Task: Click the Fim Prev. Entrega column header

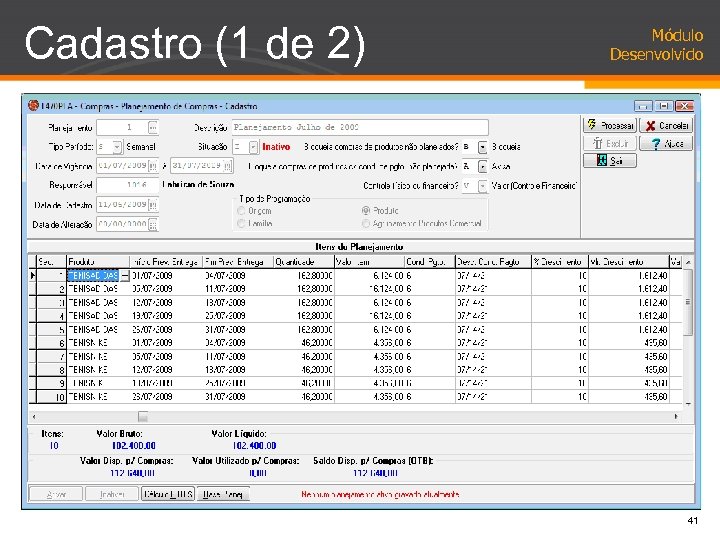Action: coord(238,262)
